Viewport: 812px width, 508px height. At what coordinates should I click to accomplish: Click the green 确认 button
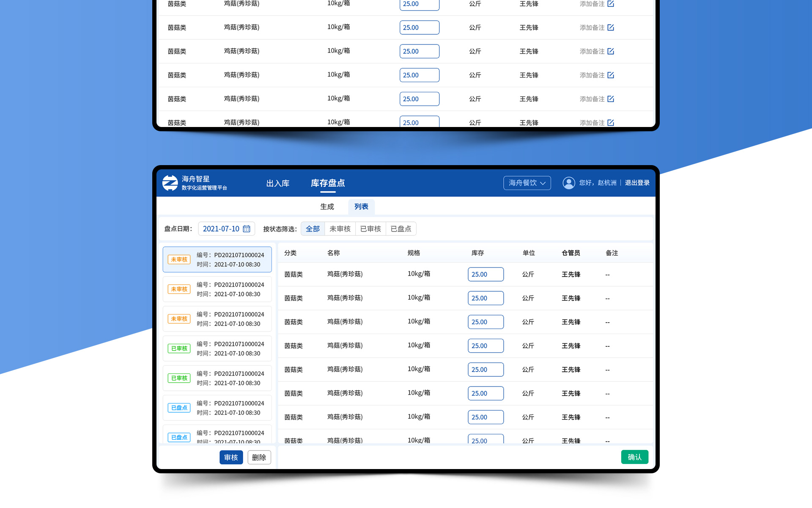point(634,457)
